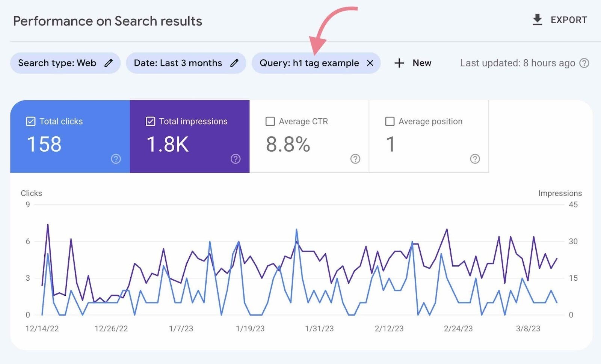Click the 1/19/23 date label on chart
Image resolution: width=601 pixels, height=364 pixels.
250,328
